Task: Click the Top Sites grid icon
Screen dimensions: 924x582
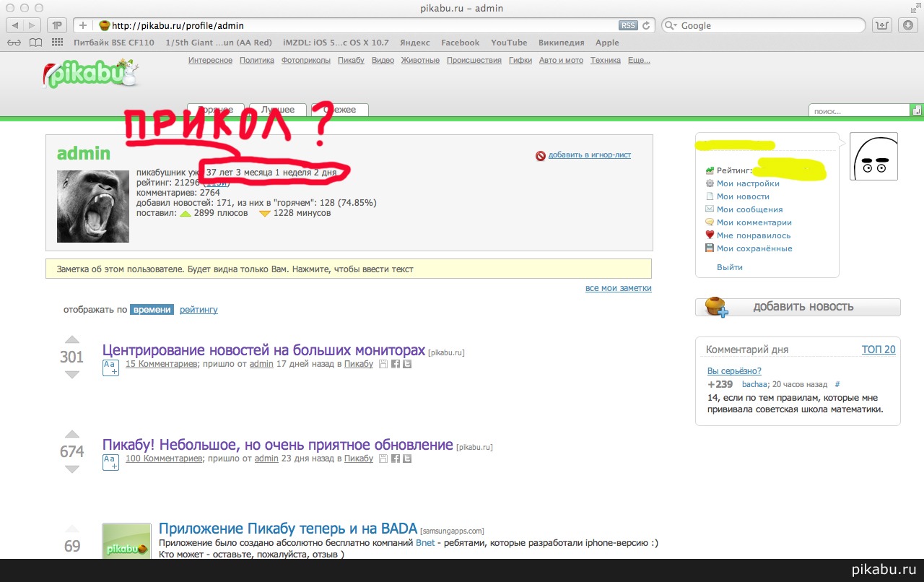Action: [58, 43]
